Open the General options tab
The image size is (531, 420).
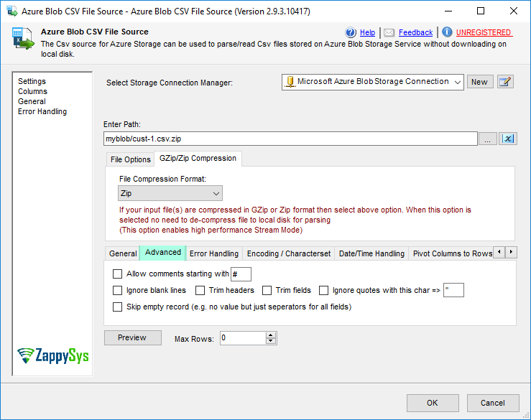point(123,253)
